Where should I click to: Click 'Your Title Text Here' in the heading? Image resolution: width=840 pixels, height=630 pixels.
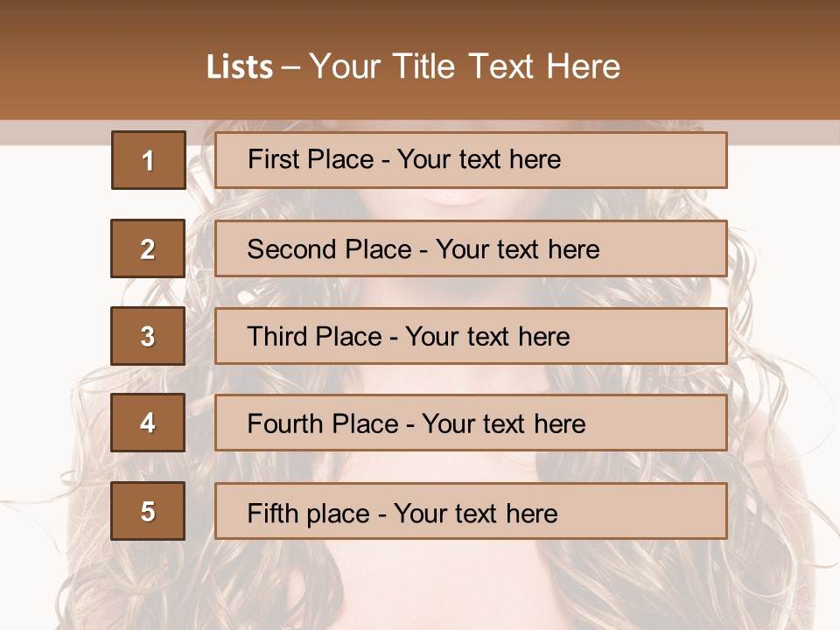(x=465, y=66)
